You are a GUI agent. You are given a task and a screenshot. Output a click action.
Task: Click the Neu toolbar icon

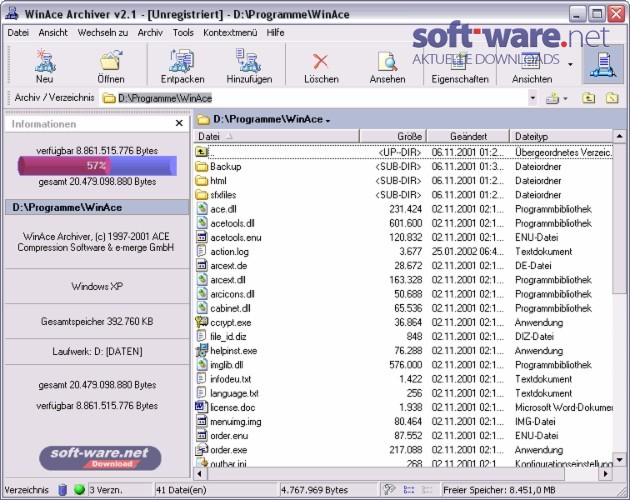click(45, 61)
